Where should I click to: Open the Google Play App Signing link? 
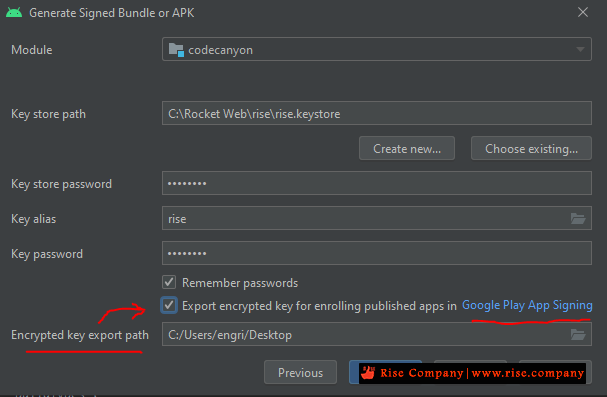pyautogui.click(x=527, y=305)
